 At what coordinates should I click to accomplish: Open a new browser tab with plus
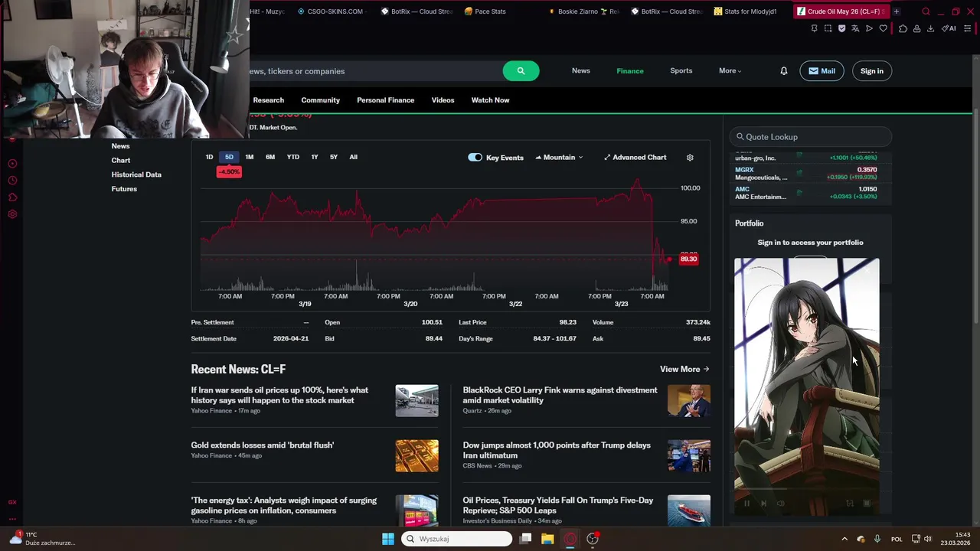pyautogui.click(x=896, y=11)
